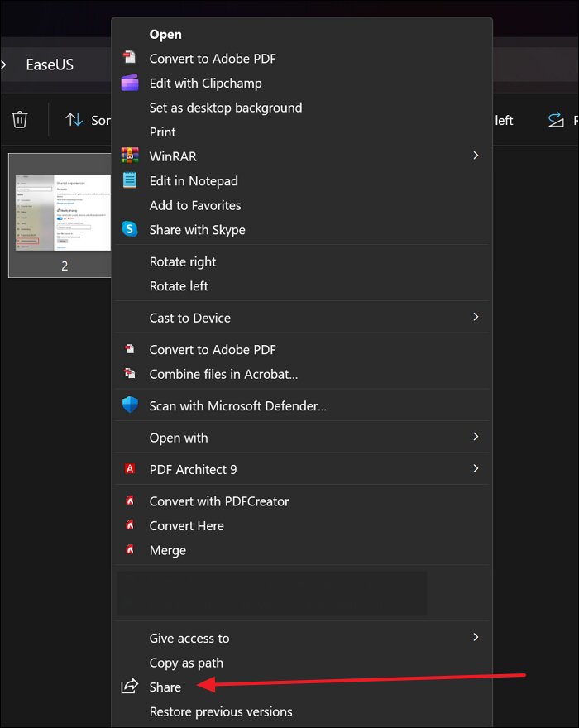Click Combine files in Acrobat entry

223,374
